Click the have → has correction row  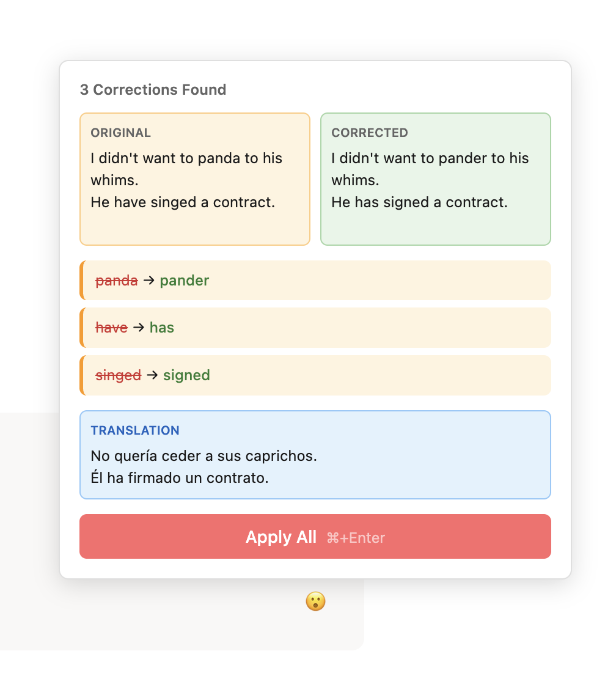pyautogui.click(x=315, y=327)
